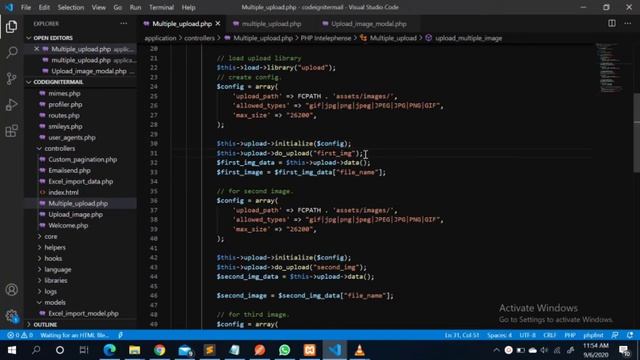Open WhatsApp from taskbar
This screenshot has width=640, height=360.
point(284,350)
